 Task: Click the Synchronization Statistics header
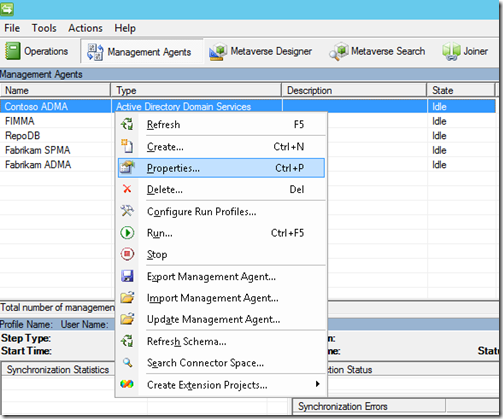coord(58,370)
